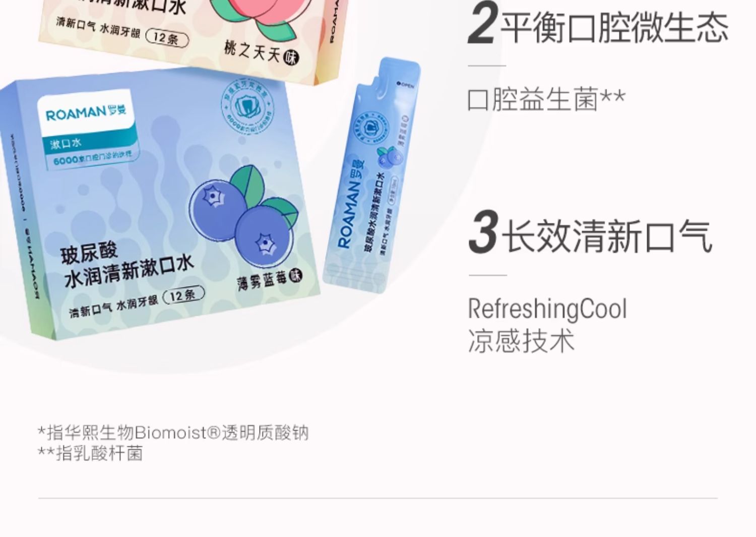Click the 12条 label on the pink box
This screenshot has width=756, height=537.
click(x=167, y=38)
